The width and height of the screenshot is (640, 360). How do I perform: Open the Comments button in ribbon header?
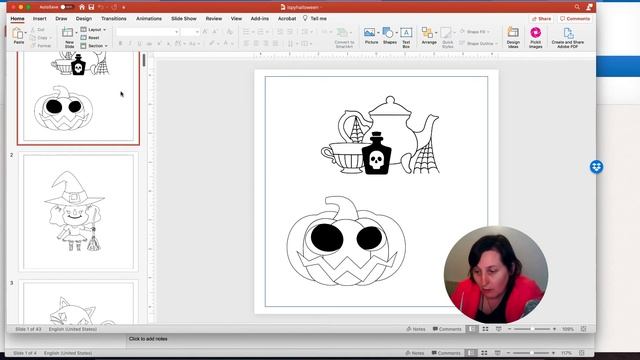(x=575, y=19)
